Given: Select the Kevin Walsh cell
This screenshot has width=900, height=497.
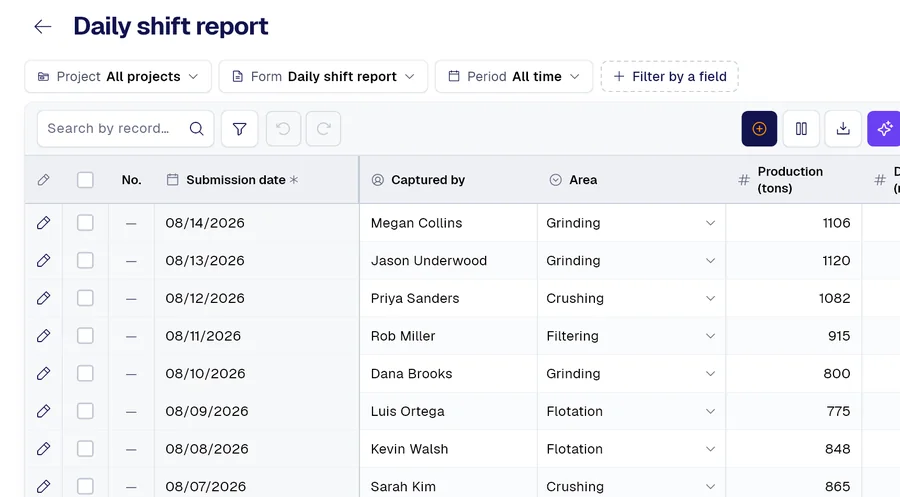Looking at the screenshot, I should 449,449.
